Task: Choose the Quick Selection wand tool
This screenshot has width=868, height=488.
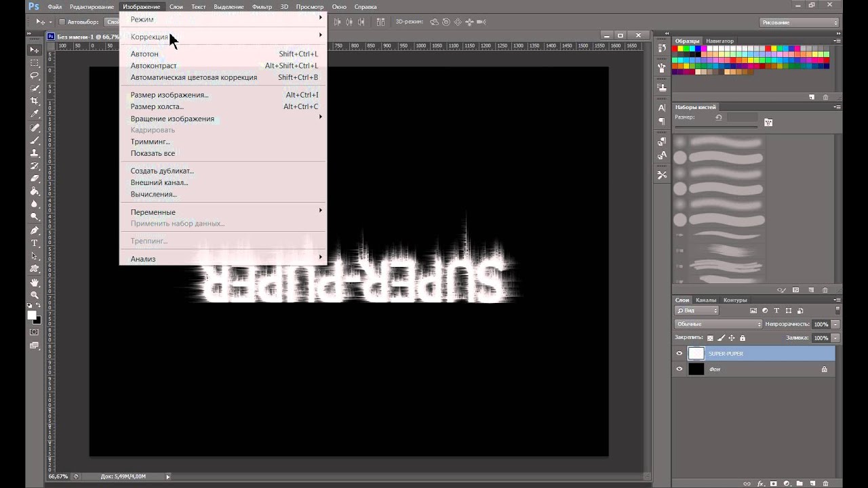Action: pyautogui.click(x=35, y=89)
